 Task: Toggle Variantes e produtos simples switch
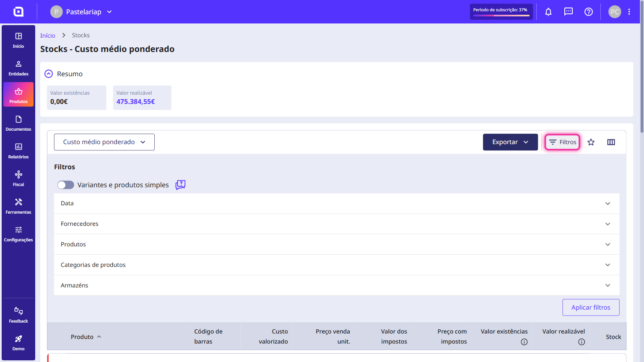pyautogui.click(x=66, y=185)
